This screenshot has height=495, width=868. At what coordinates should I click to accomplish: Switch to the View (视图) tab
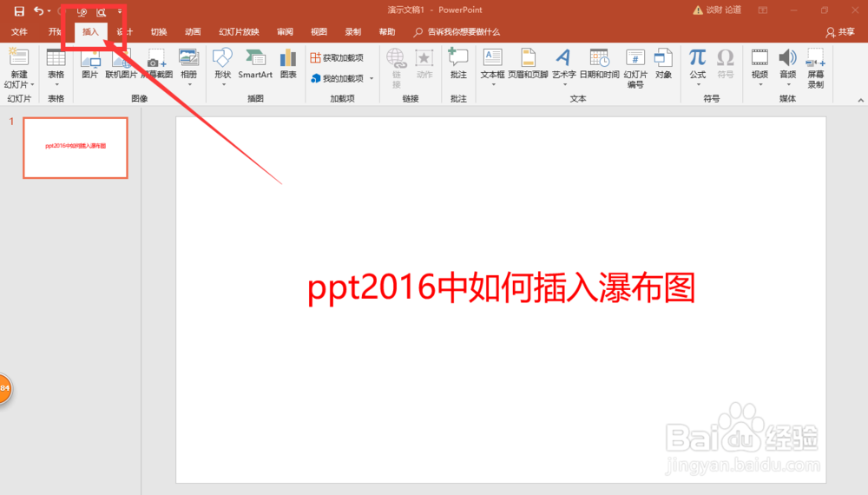coord(319,32)
